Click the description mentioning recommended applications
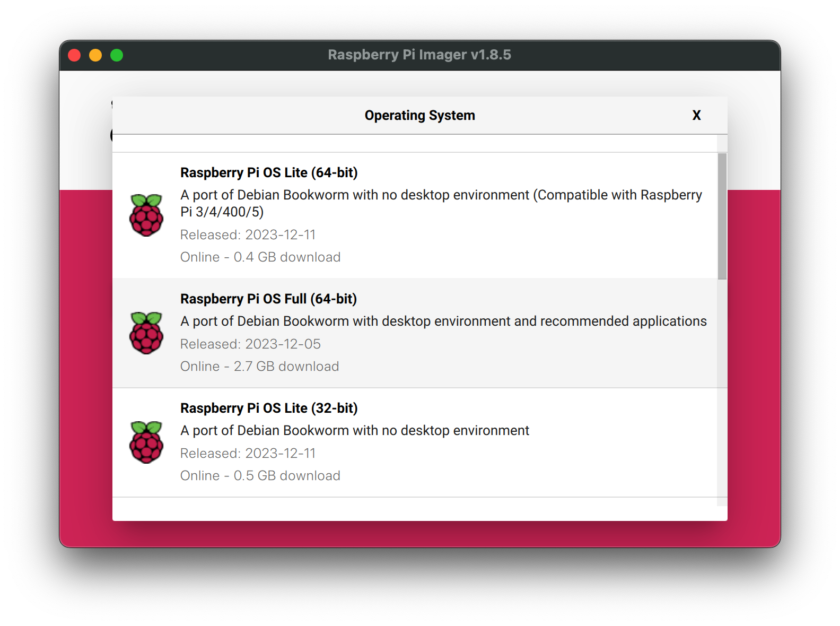Screen dimensions: 840x626 tap(443, 321)
